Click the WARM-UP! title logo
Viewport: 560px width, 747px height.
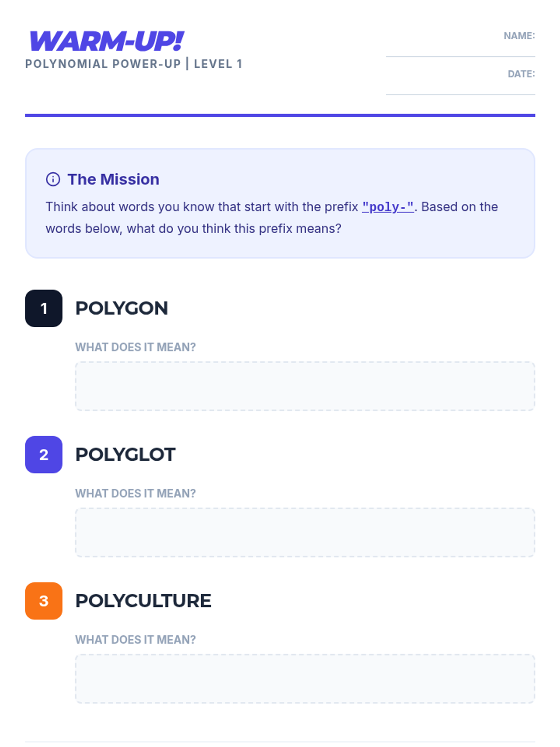point(106,42)
